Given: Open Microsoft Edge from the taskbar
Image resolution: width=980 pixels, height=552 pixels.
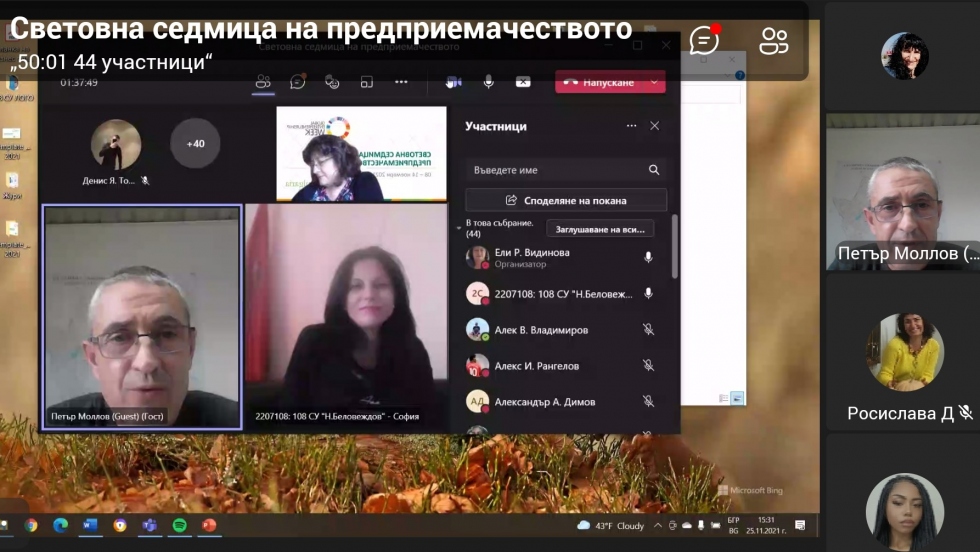Looking at the screenshot, I should point(60,526).
